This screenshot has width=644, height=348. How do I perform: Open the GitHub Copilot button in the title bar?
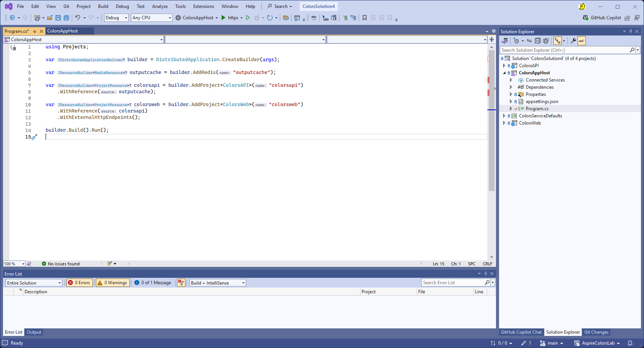coord(602,18)
